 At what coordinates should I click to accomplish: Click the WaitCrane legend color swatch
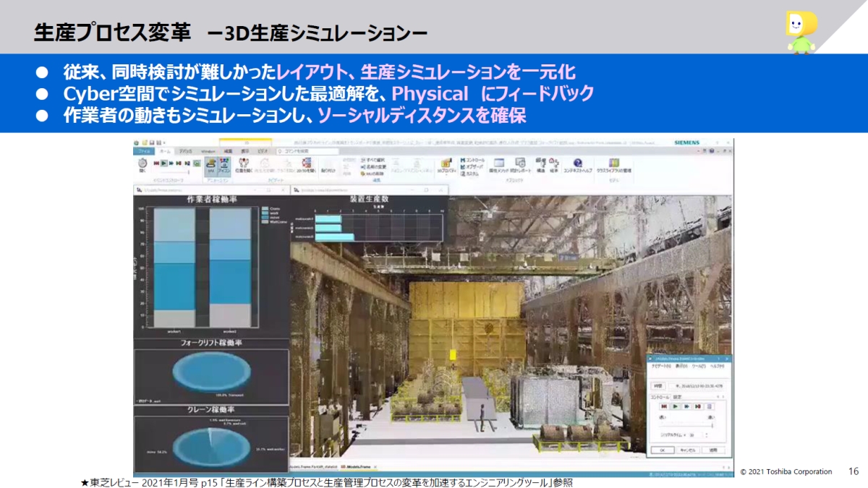264,222
